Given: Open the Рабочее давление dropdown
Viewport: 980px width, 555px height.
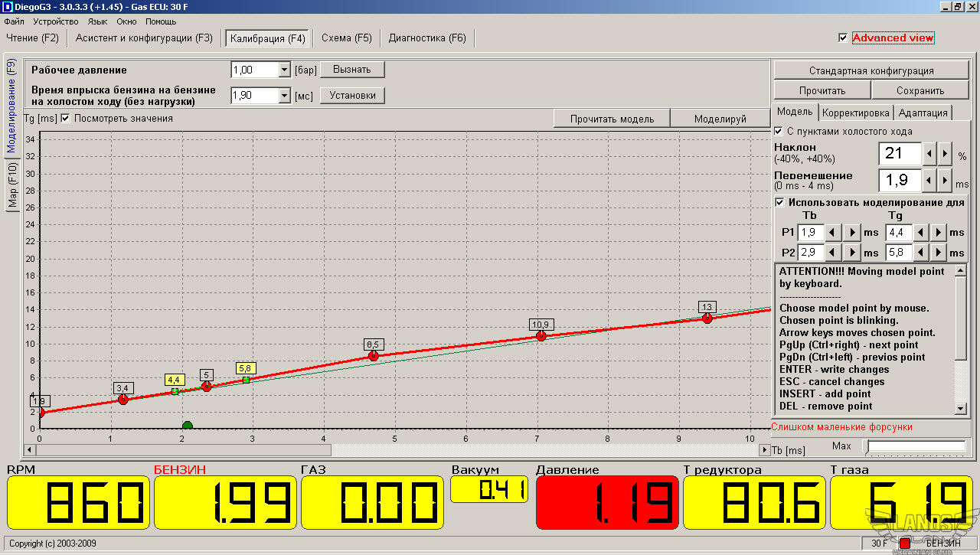Looking at the screenshot, I should (x=284, y=70).
